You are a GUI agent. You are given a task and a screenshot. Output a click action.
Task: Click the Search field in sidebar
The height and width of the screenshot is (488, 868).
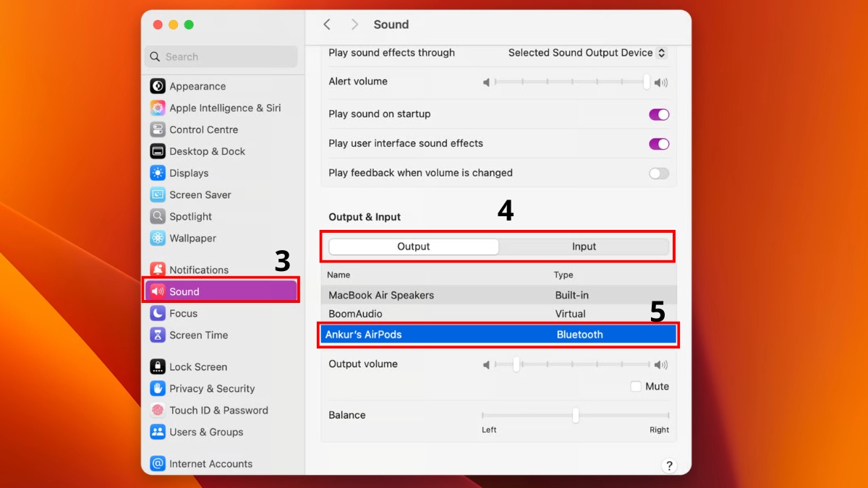pyautogui.click(x=221, y=56)
